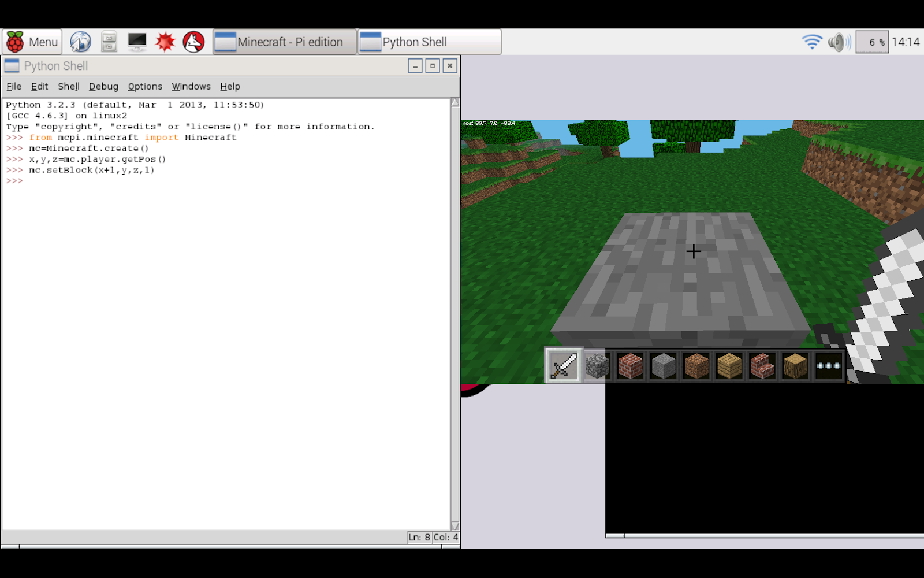
Task: Click the CPU usage monitor showing 6 %
Action: pos(872,42)
